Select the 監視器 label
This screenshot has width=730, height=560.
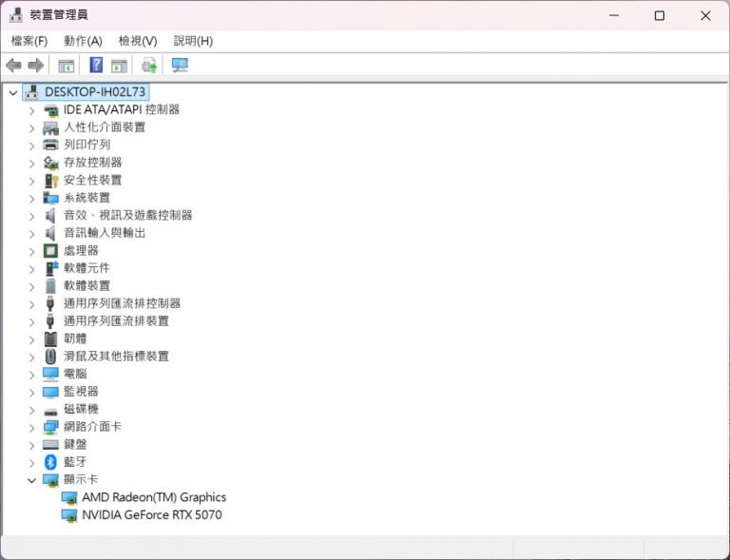81,392
